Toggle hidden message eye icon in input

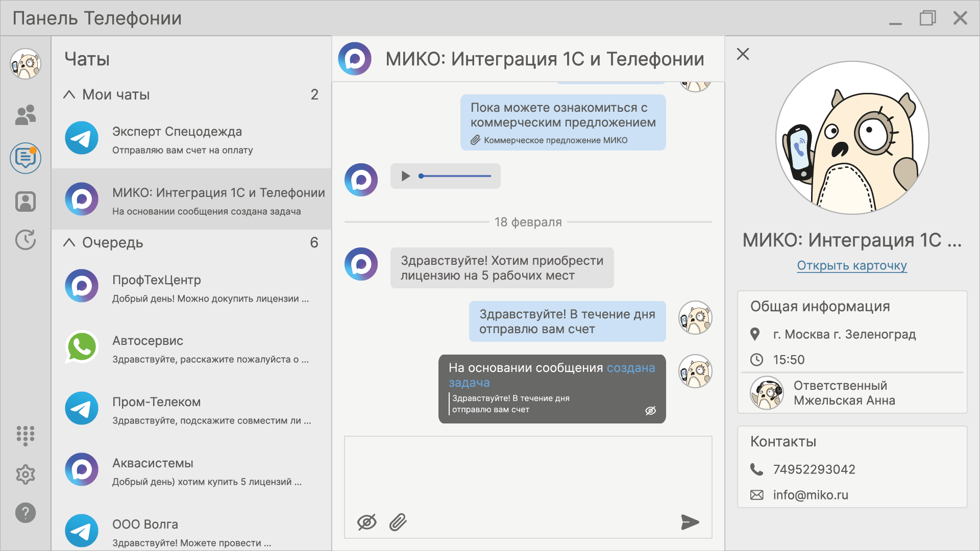tap(366, 522)
